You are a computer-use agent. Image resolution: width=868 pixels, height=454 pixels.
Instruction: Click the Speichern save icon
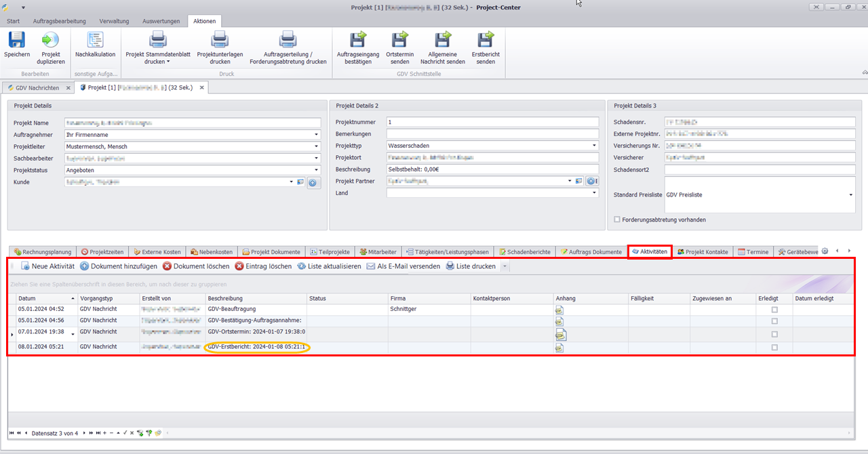pos(16,41)
